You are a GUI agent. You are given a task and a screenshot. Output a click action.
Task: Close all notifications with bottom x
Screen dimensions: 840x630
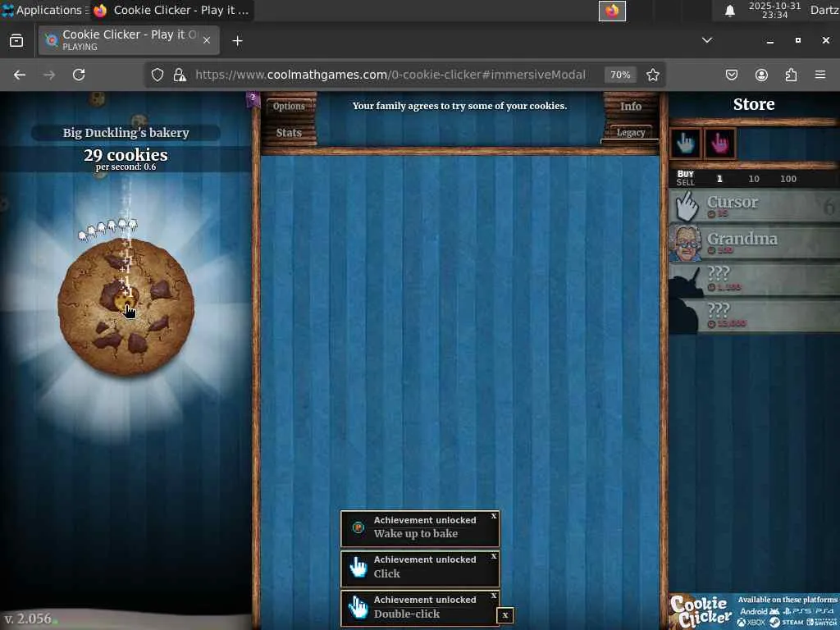[504, 615]
